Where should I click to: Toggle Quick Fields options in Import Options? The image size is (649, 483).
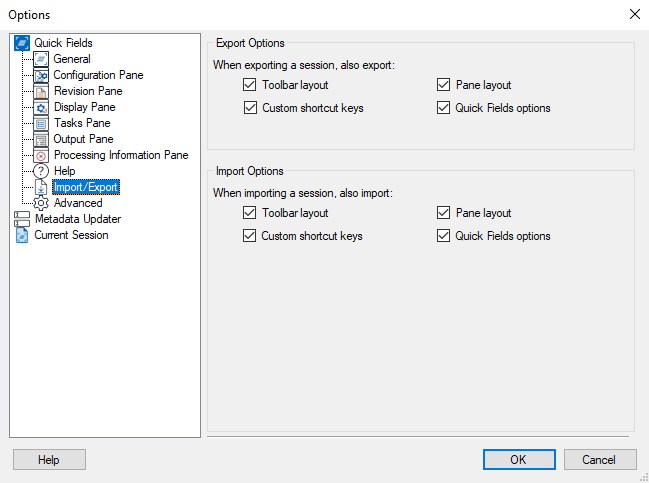(443, 235)
